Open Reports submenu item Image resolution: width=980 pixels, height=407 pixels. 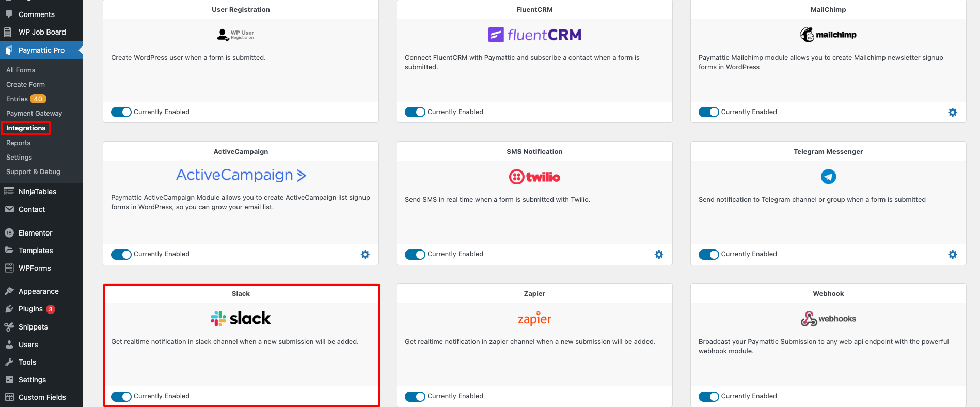click(18, 143)
